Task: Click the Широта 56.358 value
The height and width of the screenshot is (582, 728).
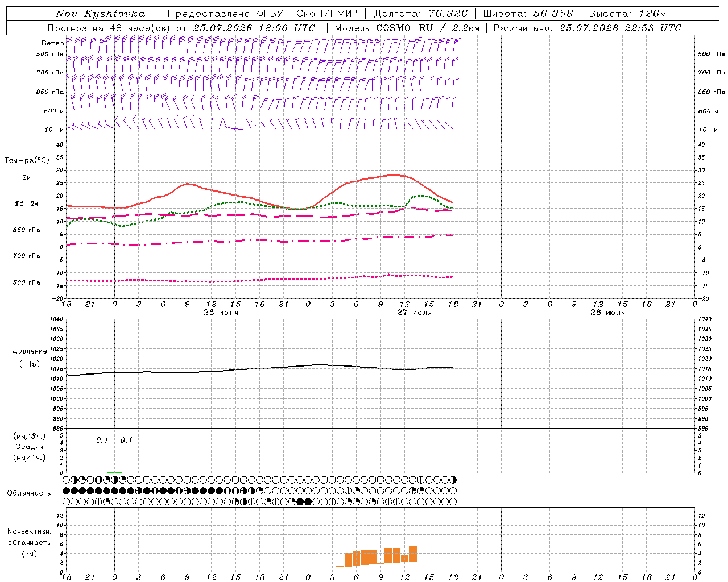Action: pyautogui.click(x=552, y=14)
